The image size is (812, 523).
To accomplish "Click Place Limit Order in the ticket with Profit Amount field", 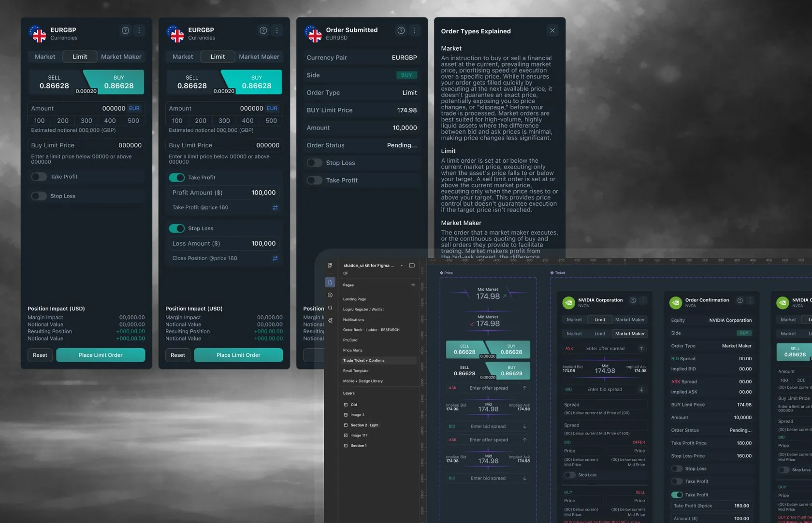I will (238, 355).
